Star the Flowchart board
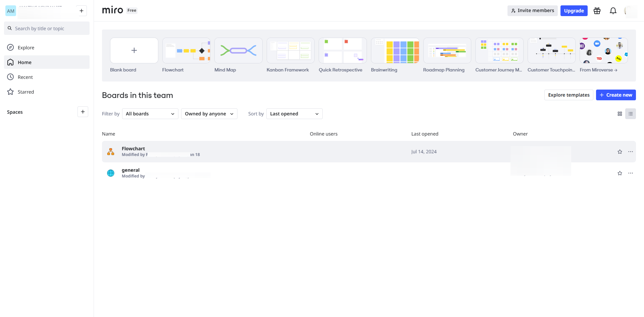Image resolution: width=644 pixels, height=317 pixels. [x=620, y=152]
